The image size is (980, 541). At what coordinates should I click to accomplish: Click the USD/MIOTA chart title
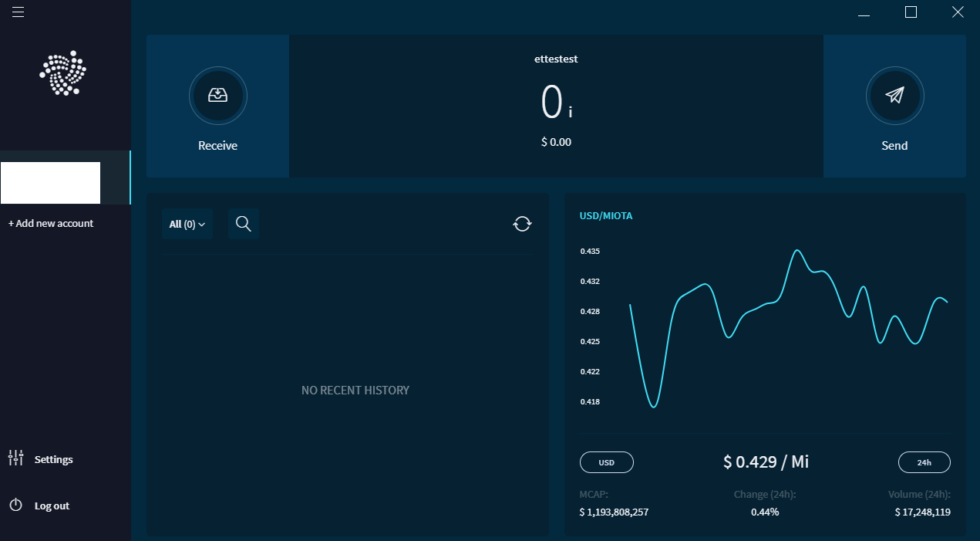[606, 216]
